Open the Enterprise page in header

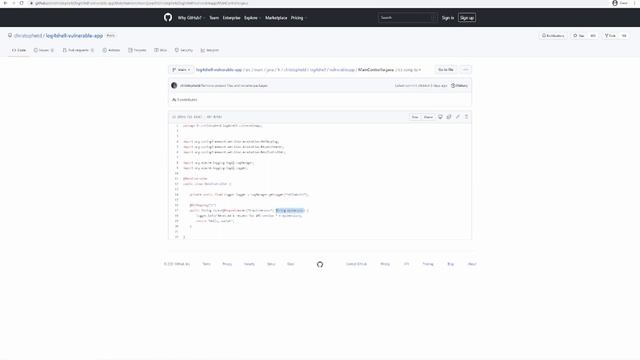[x=231, y=18]
